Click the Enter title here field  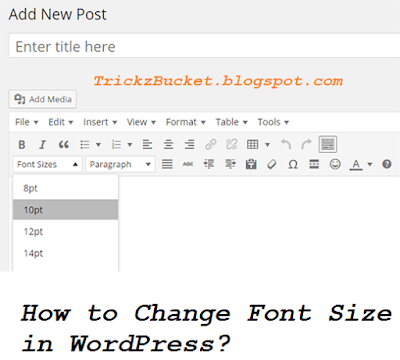pos(204,46)
